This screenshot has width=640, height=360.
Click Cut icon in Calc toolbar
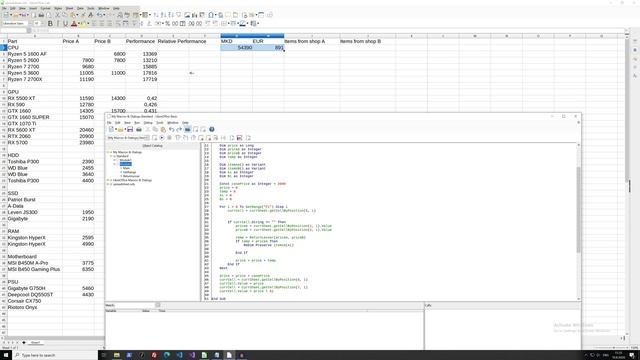tap(57, 15)
